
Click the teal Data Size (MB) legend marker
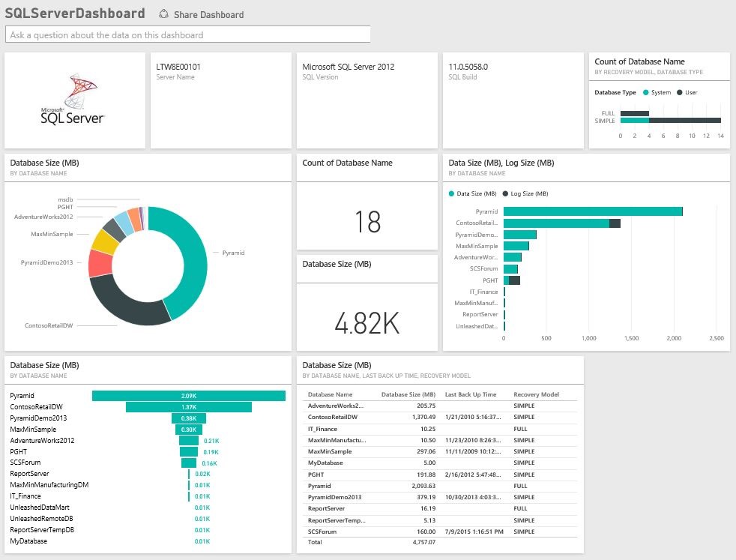point(451,194)
